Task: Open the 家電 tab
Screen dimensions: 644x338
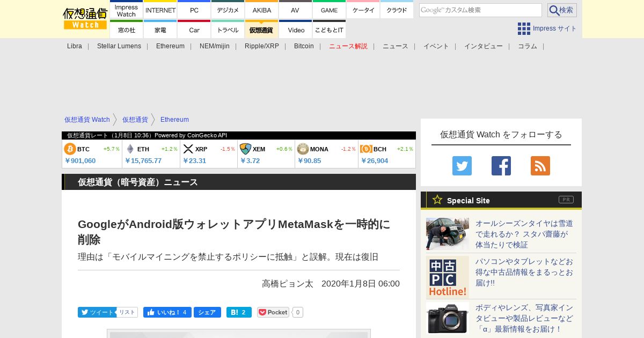Action: 160,30
